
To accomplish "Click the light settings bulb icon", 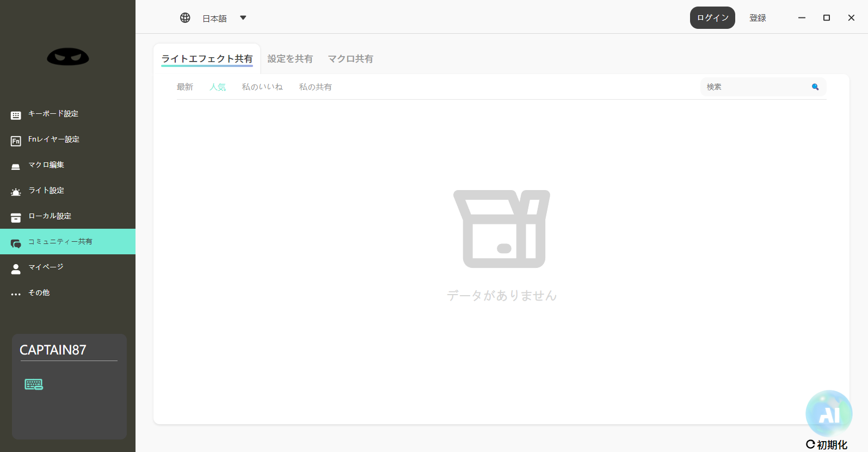I will (16, 192).
